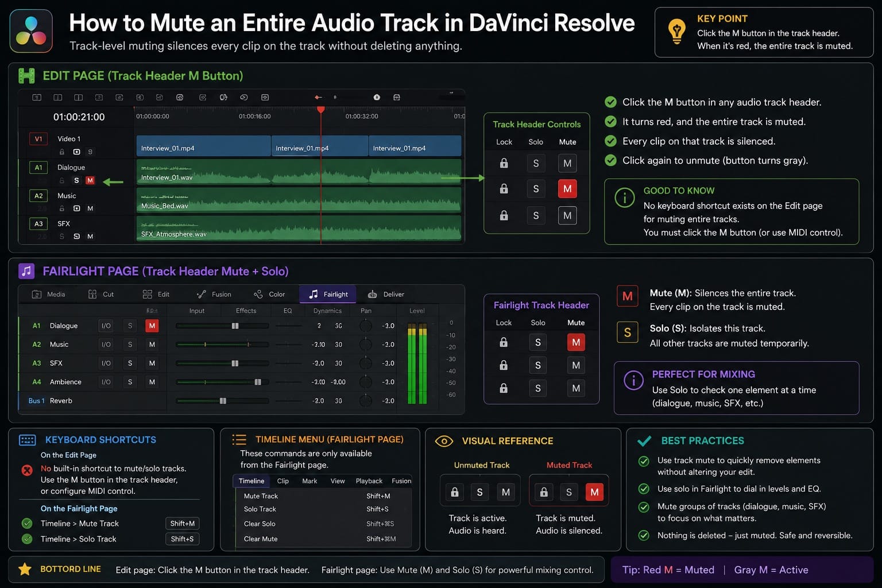Click the large red M legend icon beside Mute (M)
Screen dimensions: 882x588
pos(627,296)
